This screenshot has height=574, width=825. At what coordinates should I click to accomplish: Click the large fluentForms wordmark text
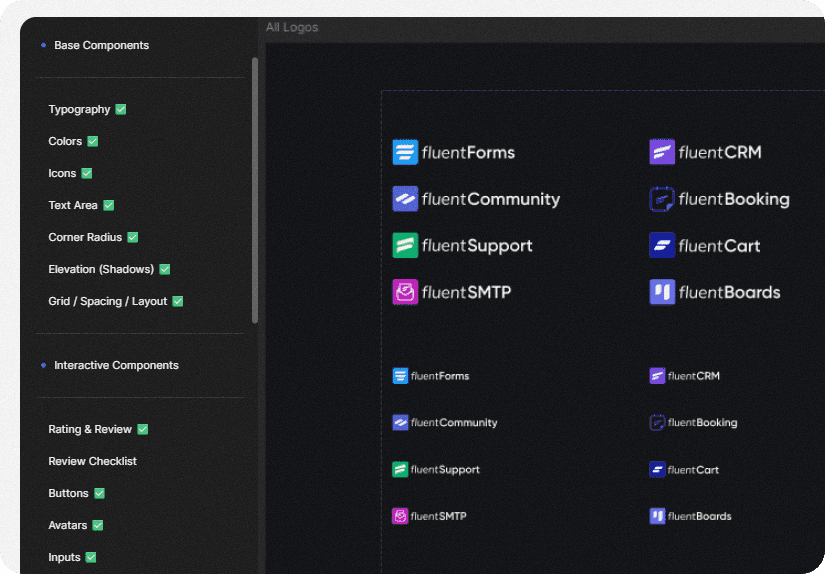[468, 153]
